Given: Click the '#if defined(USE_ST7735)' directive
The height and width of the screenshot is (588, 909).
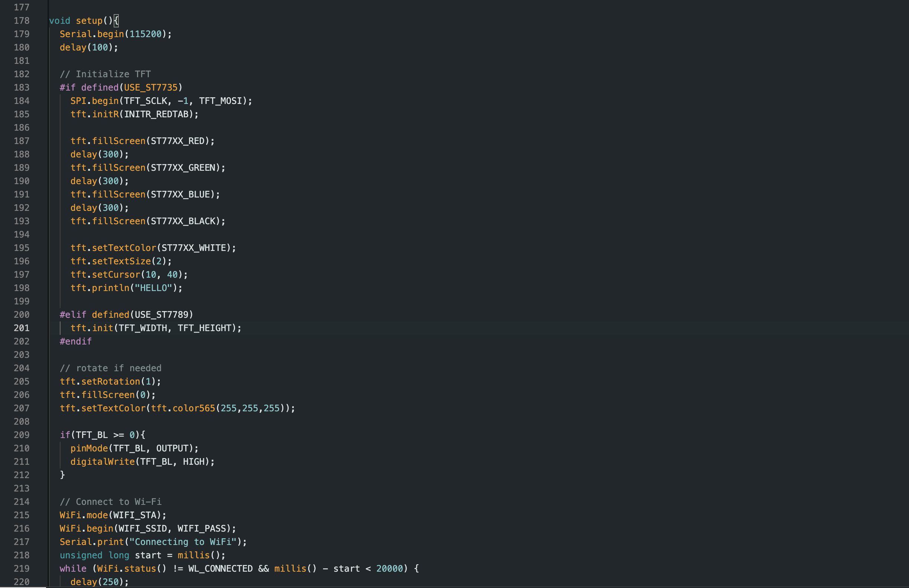Looking at the screenshot, I should (x=121, y=88).
